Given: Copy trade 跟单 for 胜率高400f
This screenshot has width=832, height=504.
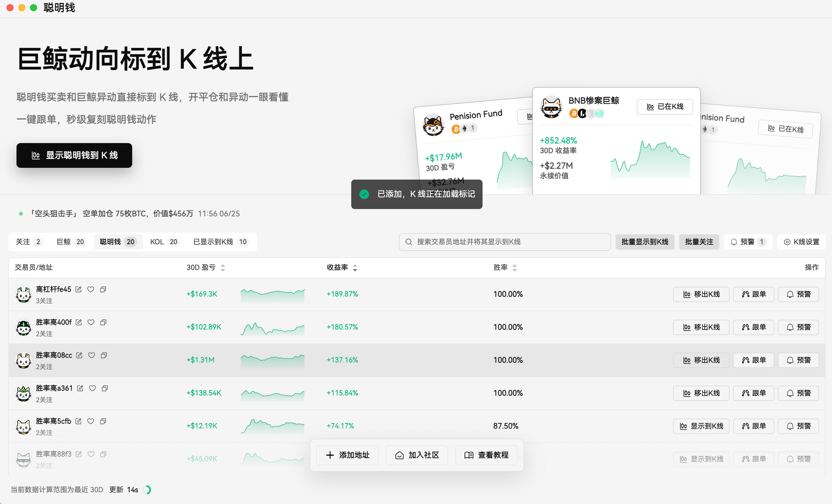Looking at the screenshot, I should [x=753, y=327].
